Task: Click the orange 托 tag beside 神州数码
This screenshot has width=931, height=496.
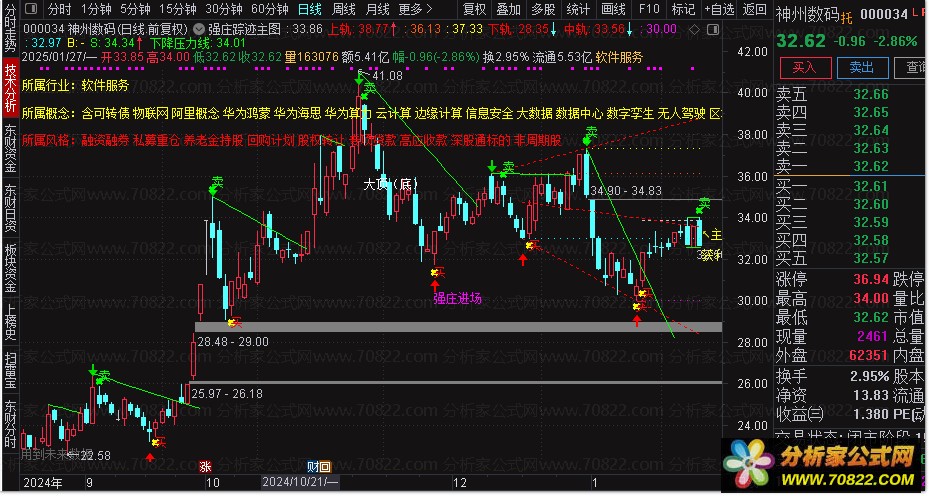Action: click(x=846, y=18)
